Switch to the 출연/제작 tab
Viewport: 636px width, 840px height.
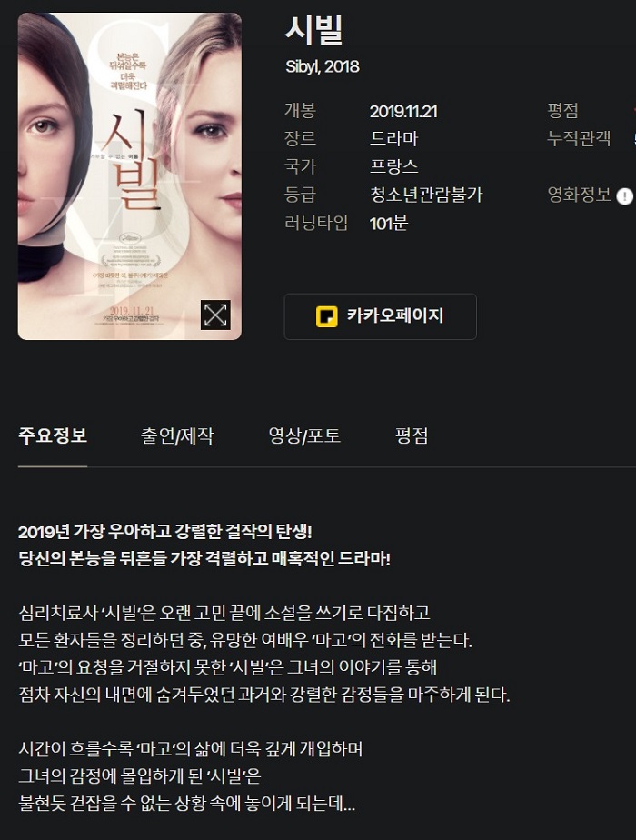tap(176, 435)
